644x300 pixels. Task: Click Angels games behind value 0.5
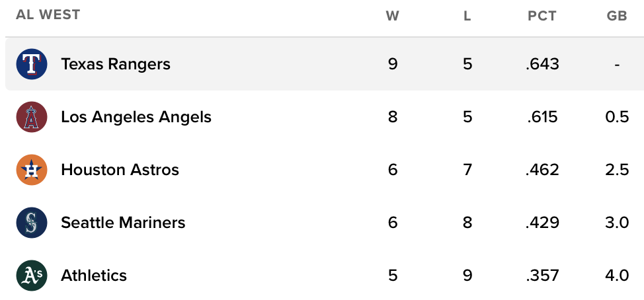[616, 117]
